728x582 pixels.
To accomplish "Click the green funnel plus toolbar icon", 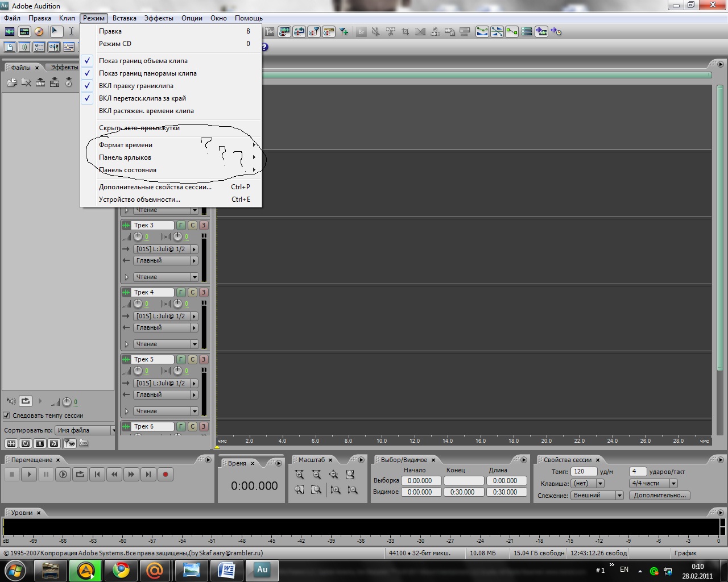I will coord(344,32).
